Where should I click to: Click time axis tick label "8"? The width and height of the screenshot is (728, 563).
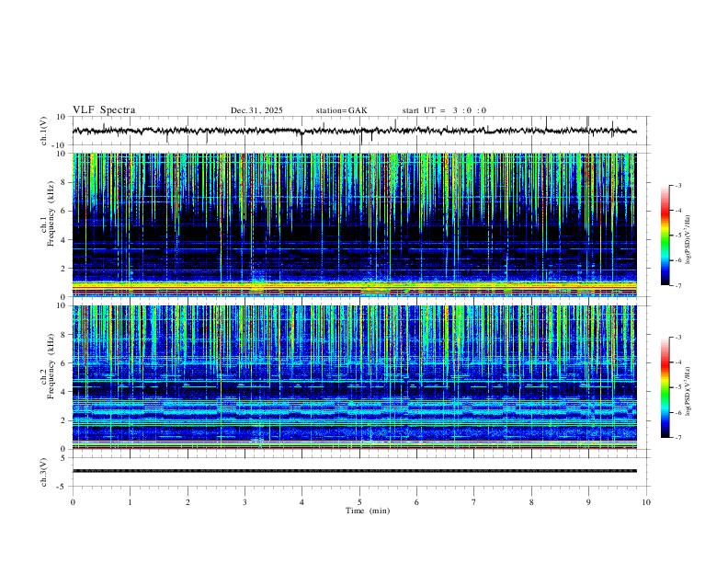[x=531, y=502]
